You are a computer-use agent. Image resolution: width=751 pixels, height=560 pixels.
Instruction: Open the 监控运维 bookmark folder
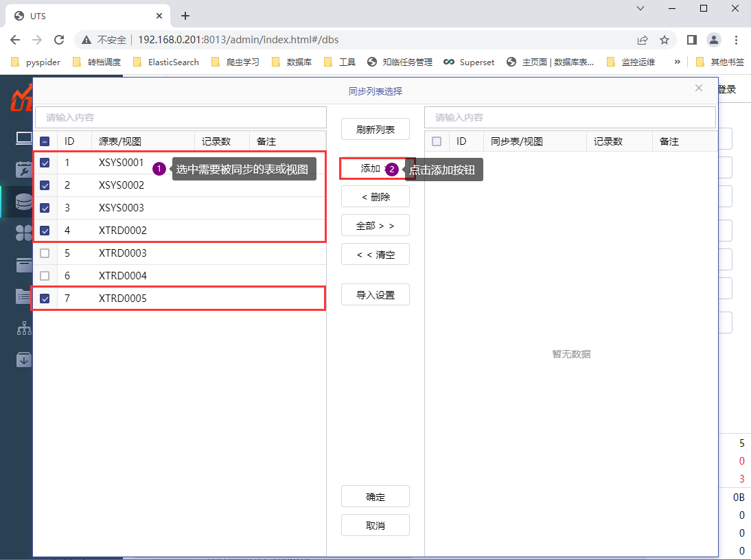click(x=631, y=62)
